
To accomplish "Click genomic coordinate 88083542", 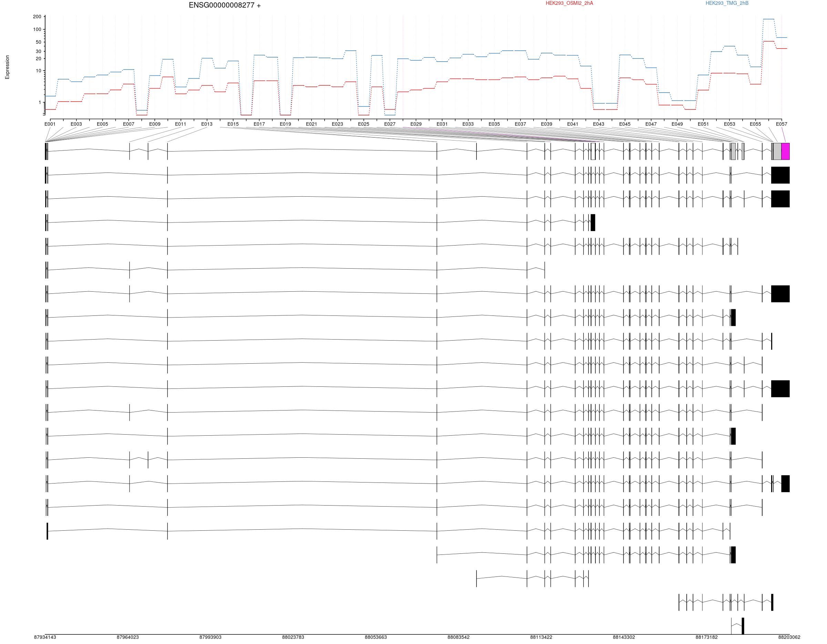I will coord(459,637).
